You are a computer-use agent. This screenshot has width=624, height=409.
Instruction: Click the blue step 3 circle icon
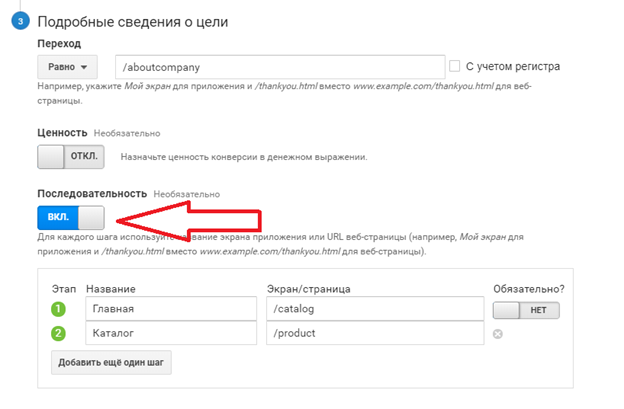[20, 21]
